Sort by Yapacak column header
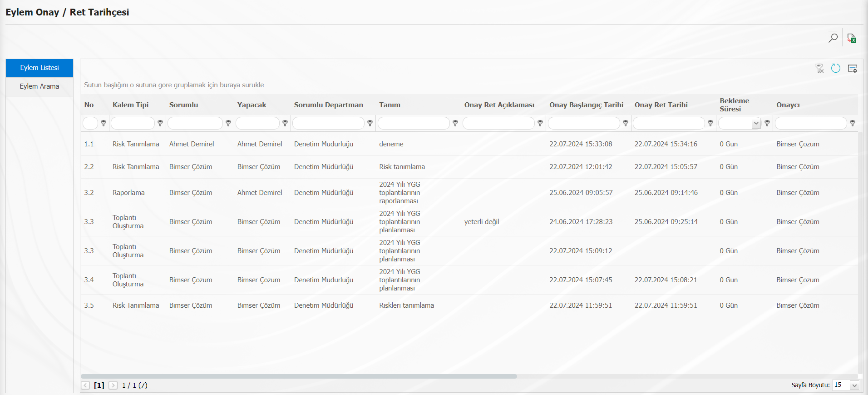 click(x=252, y=105)
